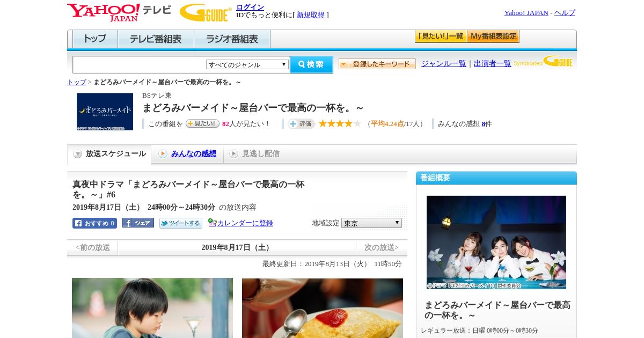
Task: Click the カレンダーに登録 link
Action: pyautogui.click(x=245, y=223)
